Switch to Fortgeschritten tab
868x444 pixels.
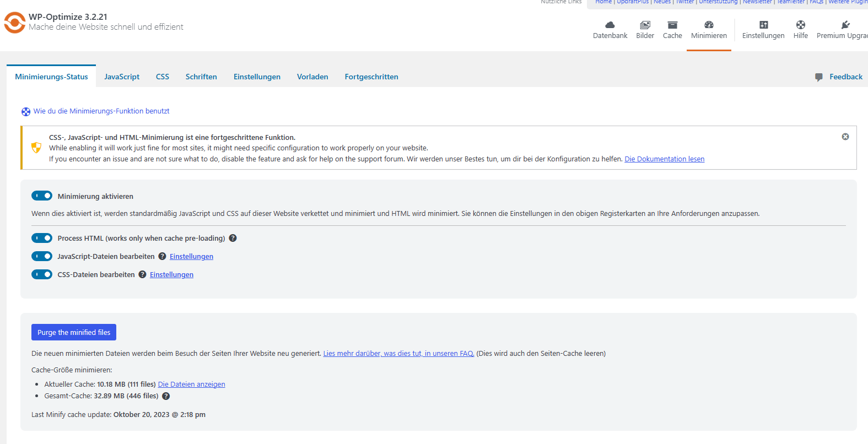point(371,77)
